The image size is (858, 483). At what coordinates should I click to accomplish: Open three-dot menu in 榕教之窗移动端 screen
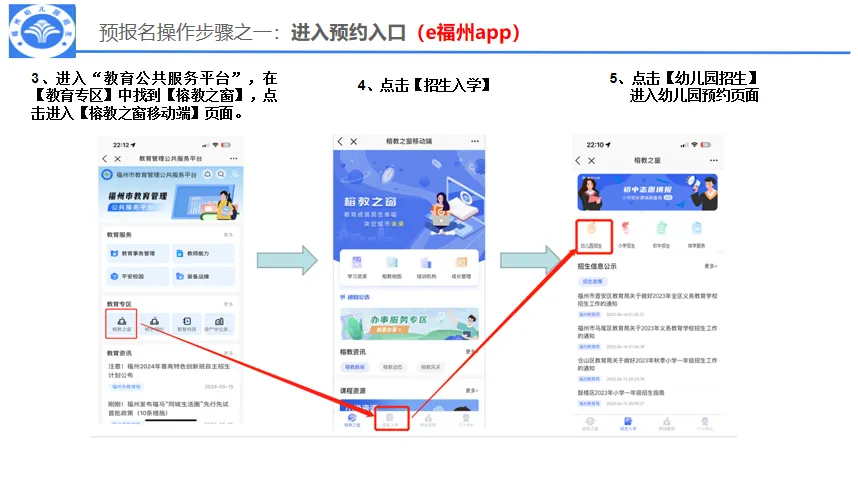pos(474,141)
